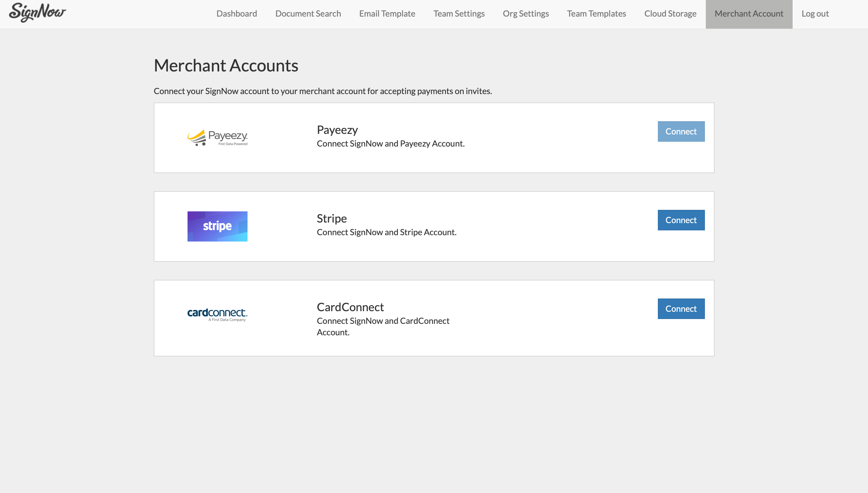
Task: Open the Cloud Storage section
Action: pyautogui.click(x=670, y=13)
